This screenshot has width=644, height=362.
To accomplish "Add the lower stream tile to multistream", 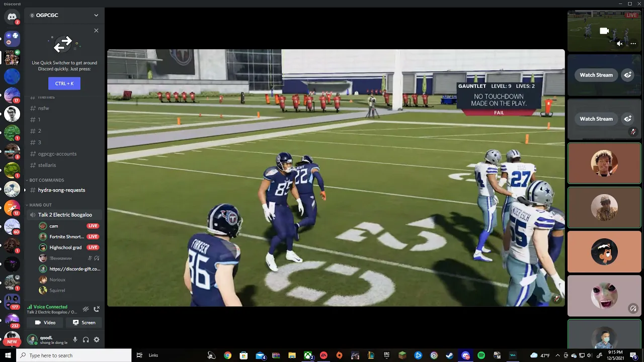I will tap(628, 119).
